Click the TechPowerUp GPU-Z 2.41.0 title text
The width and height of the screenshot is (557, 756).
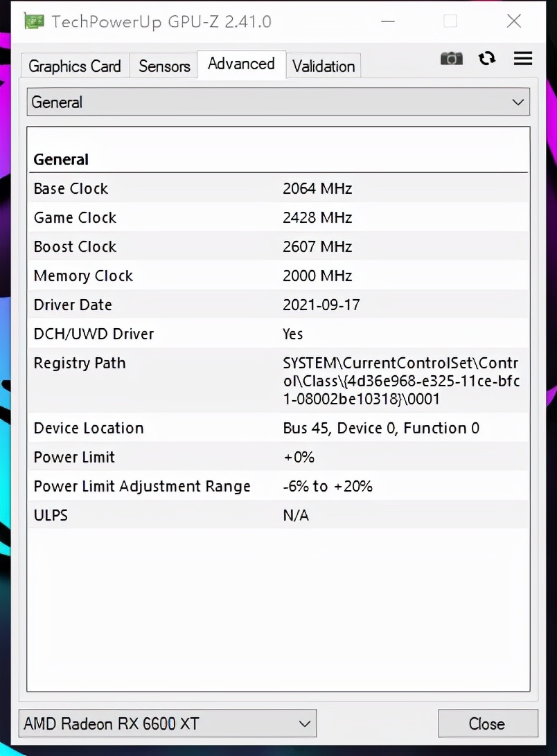click(x=161, y=21)
